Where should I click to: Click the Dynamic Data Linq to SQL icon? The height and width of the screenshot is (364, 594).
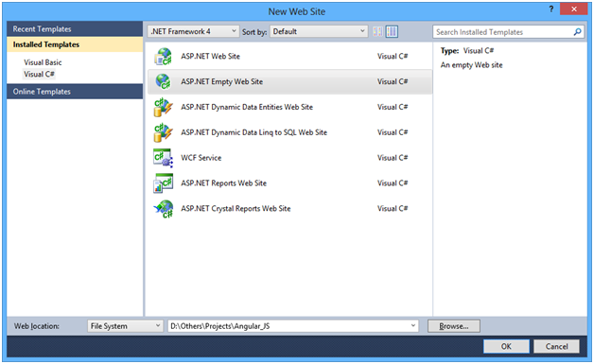tap(164, 132)
